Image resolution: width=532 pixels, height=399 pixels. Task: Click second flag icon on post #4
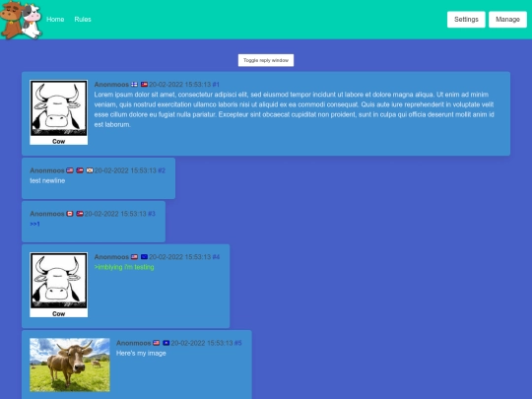(x=144, y=257)
